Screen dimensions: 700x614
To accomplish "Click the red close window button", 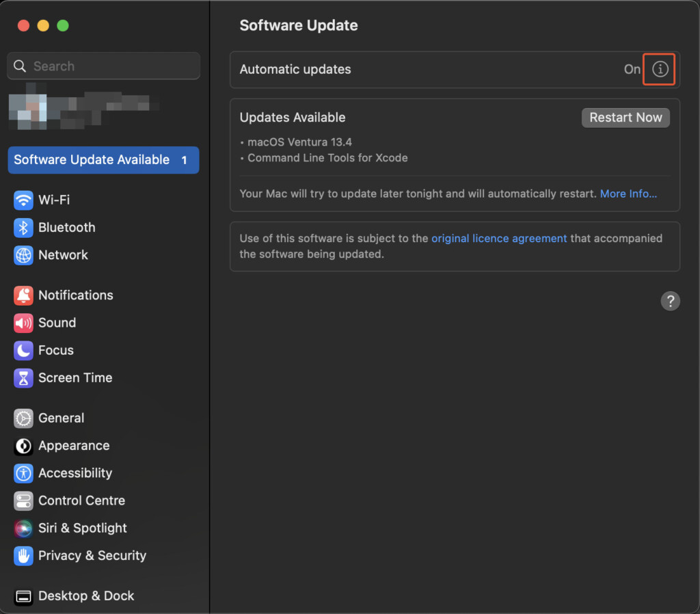I will (23, 25).
